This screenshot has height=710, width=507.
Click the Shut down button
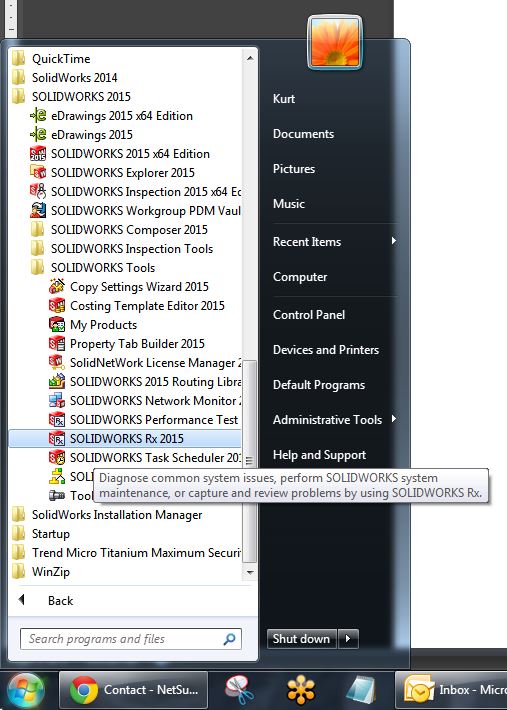pyautogui.click(x=301, y=639)
